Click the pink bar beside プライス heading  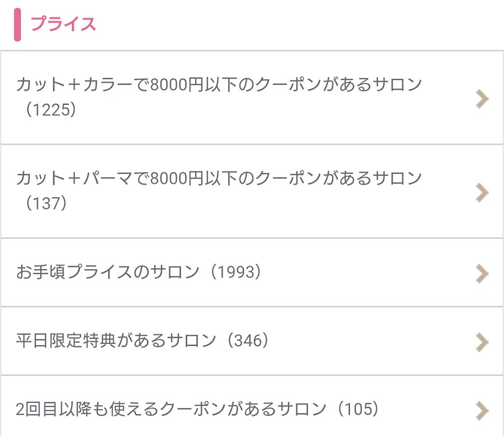18,24
